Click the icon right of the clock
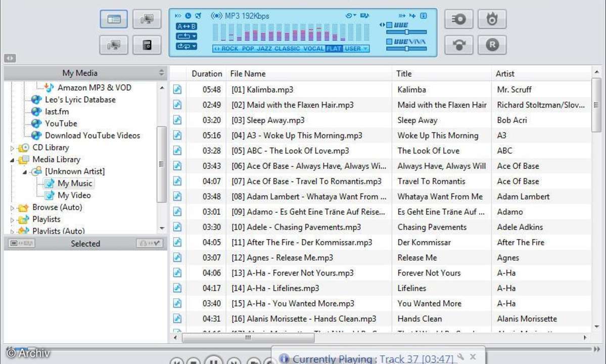 tap(198, 16)
